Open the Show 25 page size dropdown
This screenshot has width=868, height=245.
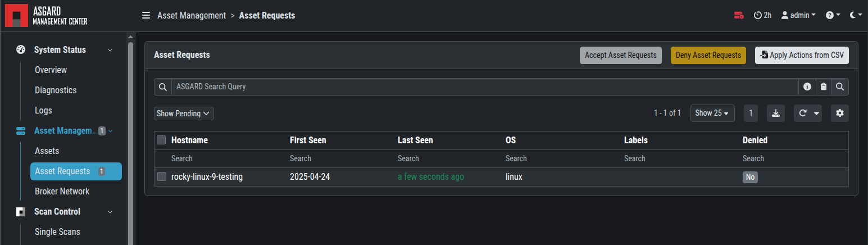coord(712,113)
